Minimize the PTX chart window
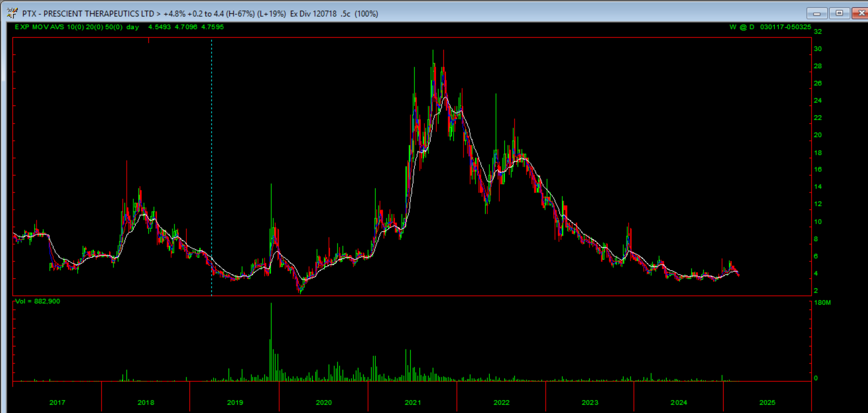Screen dimensions: 868x413 817,13
